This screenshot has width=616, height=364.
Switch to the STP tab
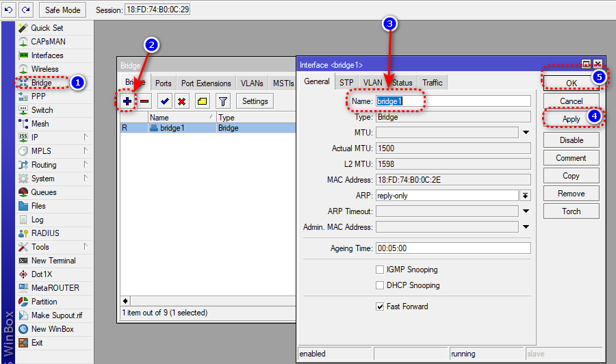346,83
